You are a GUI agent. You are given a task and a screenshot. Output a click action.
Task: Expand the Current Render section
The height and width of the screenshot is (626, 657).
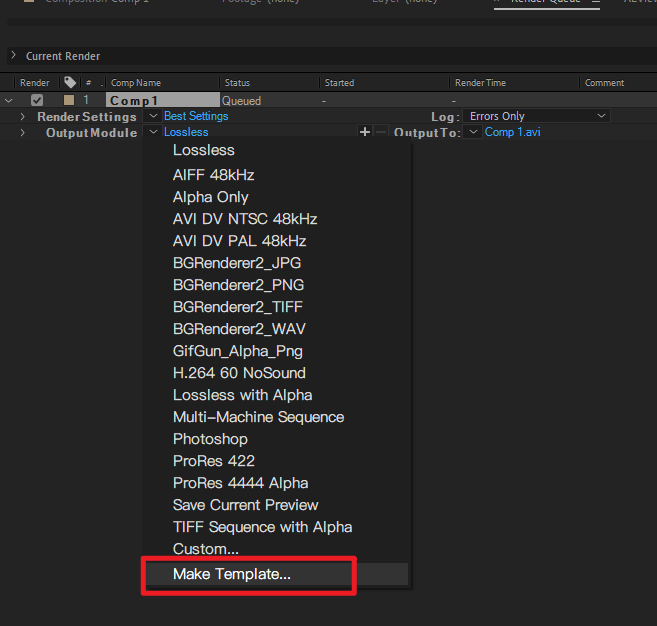pos(13,56)
